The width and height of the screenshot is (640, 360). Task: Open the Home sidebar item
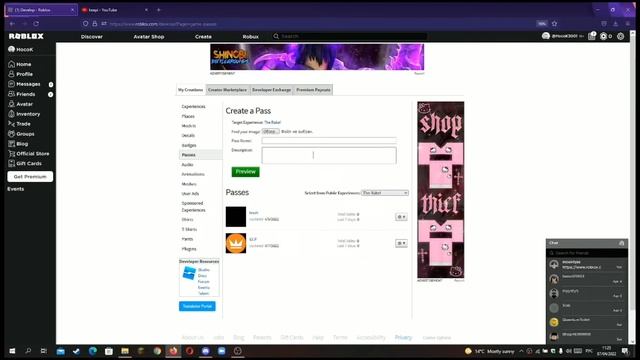click(x=20, y=64)
